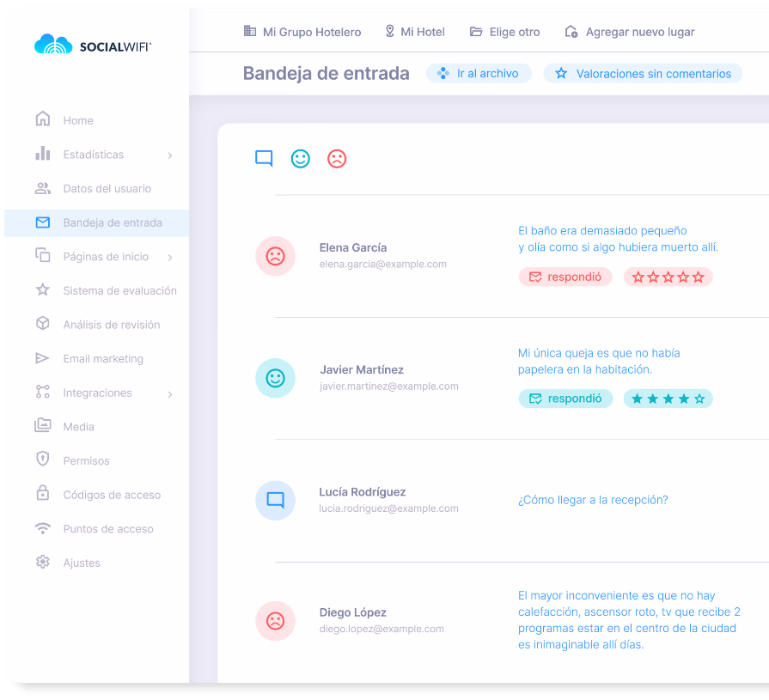
Task: Filter inbox by sad face icon
Action: coord(337,159)
